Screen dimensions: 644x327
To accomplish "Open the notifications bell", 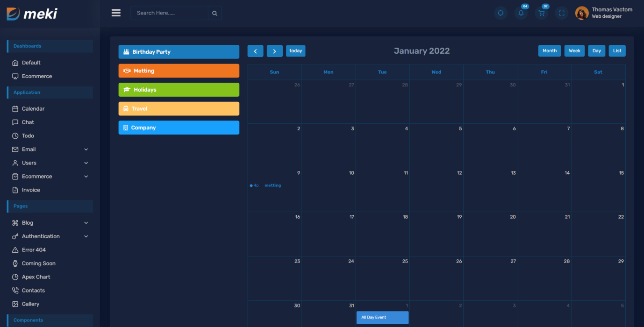I will point(521,13).
